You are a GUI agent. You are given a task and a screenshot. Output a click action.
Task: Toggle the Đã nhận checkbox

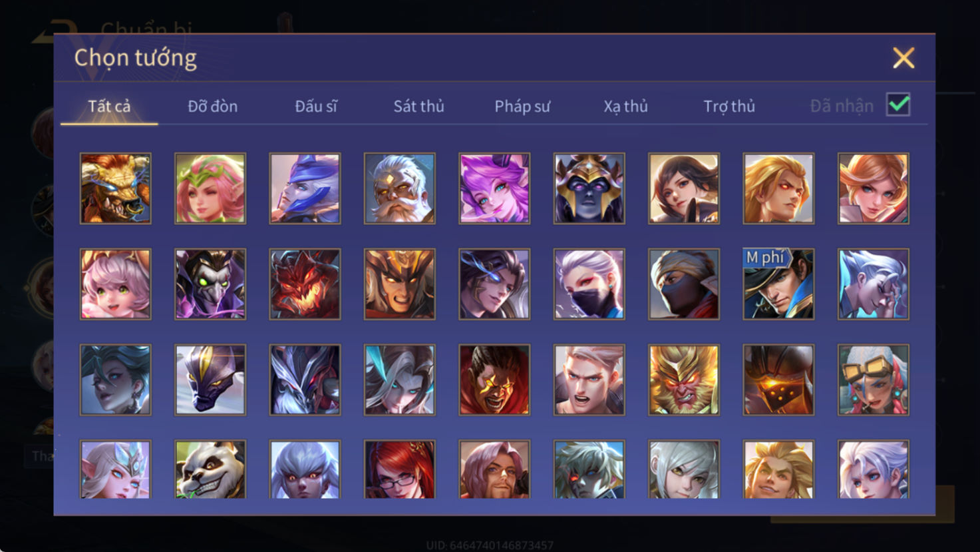tap(898, 105)
